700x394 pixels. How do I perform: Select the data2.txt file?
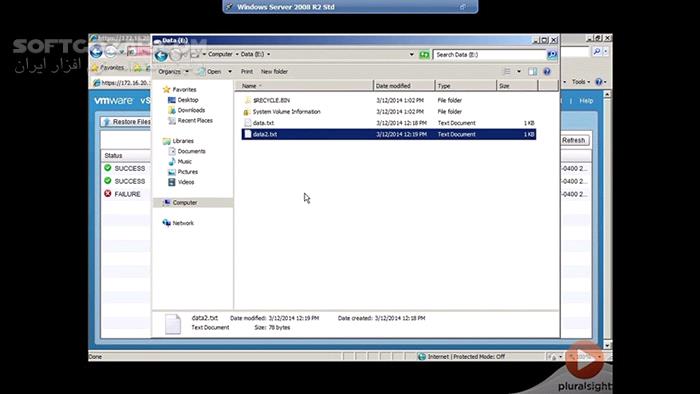tap(388, 134)
